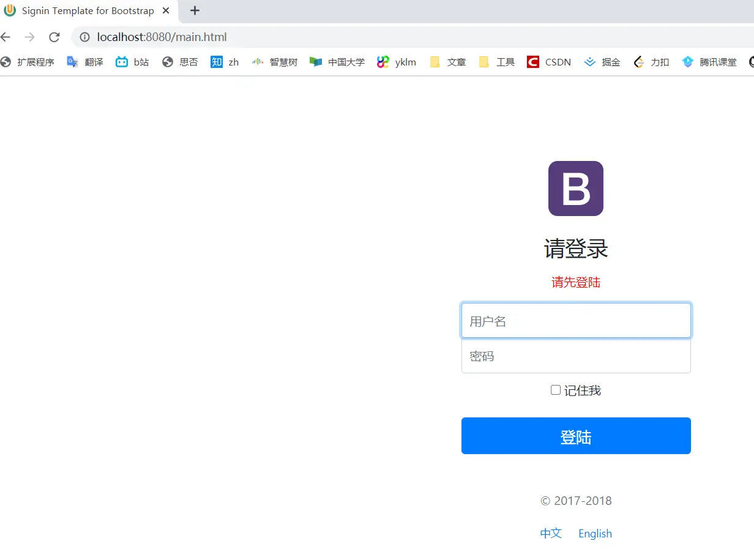Select the Signin Template for Bootstrap tab
Screen dimensions: 754x560
pyautogui.click(x=89, y=11)
